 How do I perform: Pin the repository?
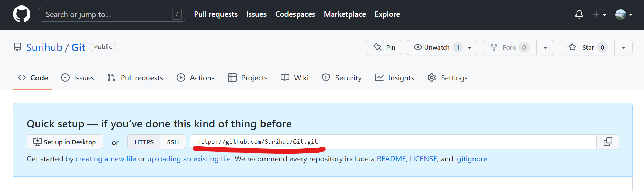pos(384,47)
